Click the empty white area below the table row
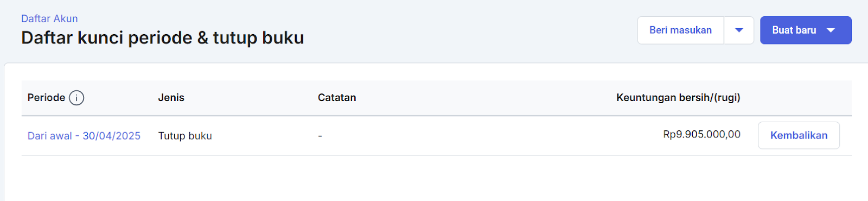Screen dimensions: 868x201 click(434, 178)
